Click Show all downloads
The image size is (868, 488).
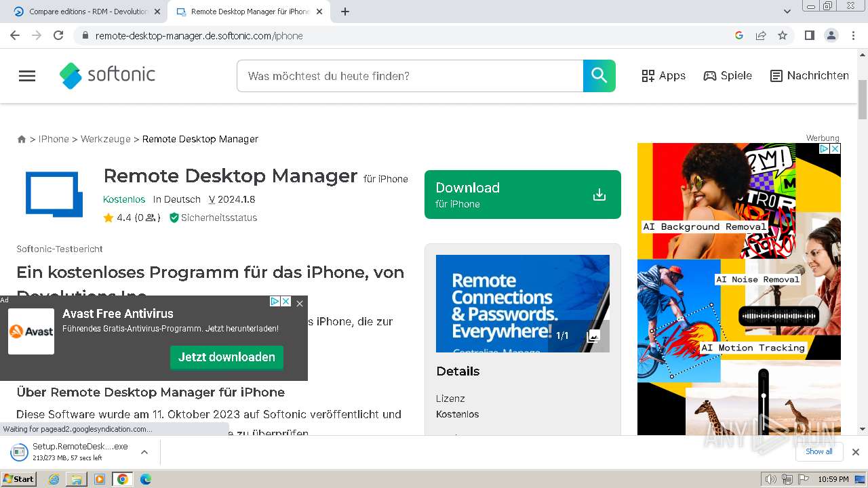[819, 451]
